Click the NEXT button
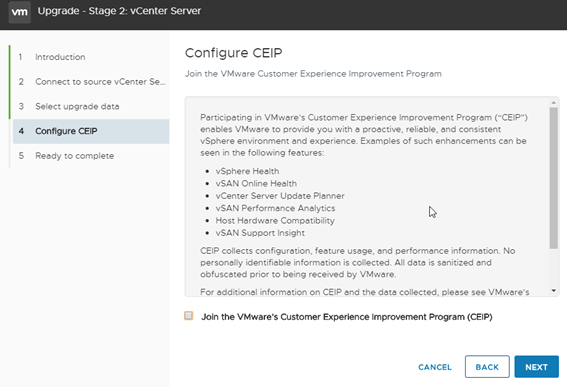This screenshot has width=567, height=387. 536,367
